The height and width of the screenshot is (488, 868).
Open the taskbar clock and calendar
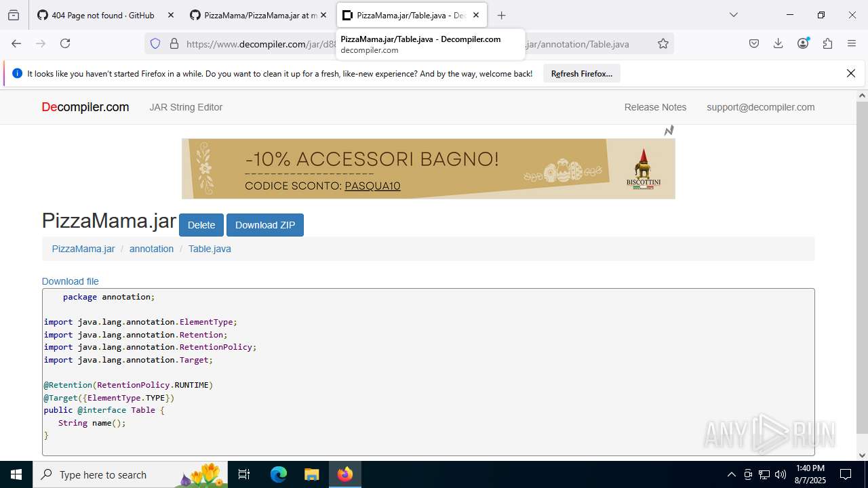809,474
